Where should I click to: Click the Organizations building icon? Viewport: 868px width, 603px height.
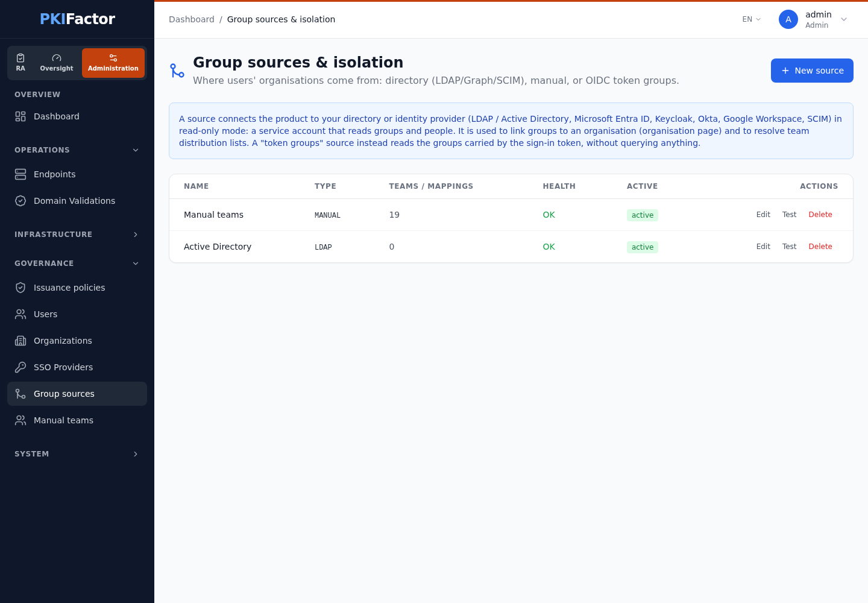(20, 341)
